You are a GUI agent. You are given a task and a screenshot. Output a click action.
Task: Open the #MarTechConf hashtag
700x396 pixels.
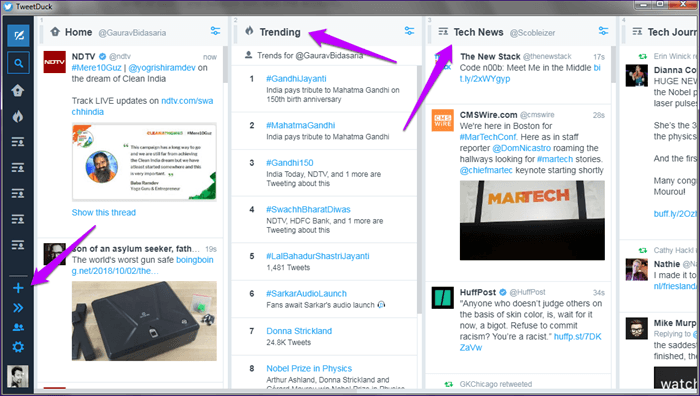tap(488, 137)
